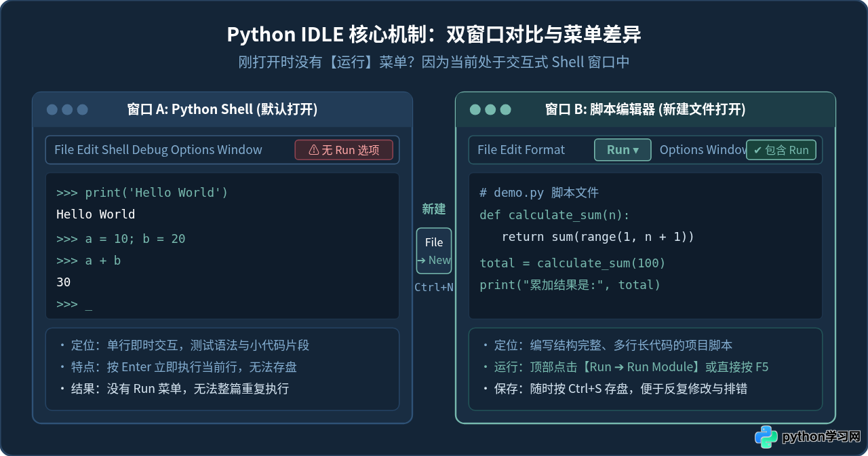Click the 'Hello World' output line
The image size is (868, 456).
click(96, 214)
